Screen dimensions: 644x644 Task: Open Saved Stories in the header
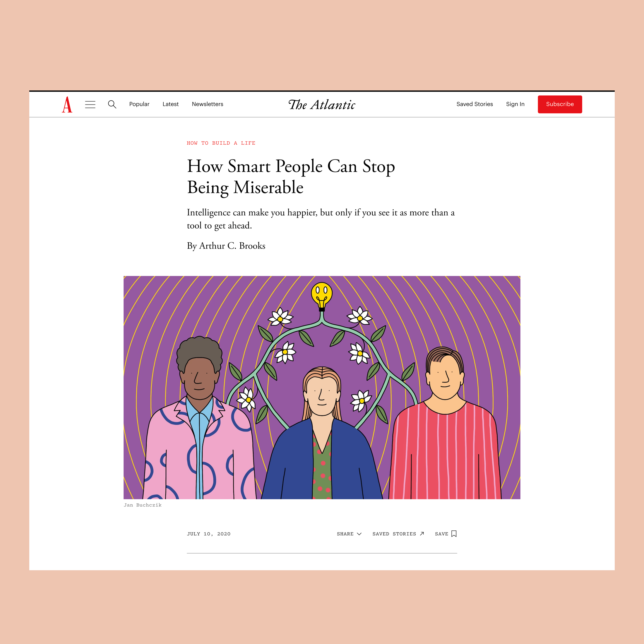474,104
